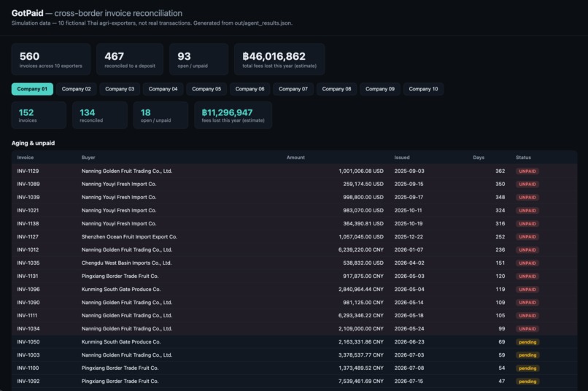Click the pending badge for INV-1050
Viewport: 588px width, 391px height.
click(x=527, y=342)
